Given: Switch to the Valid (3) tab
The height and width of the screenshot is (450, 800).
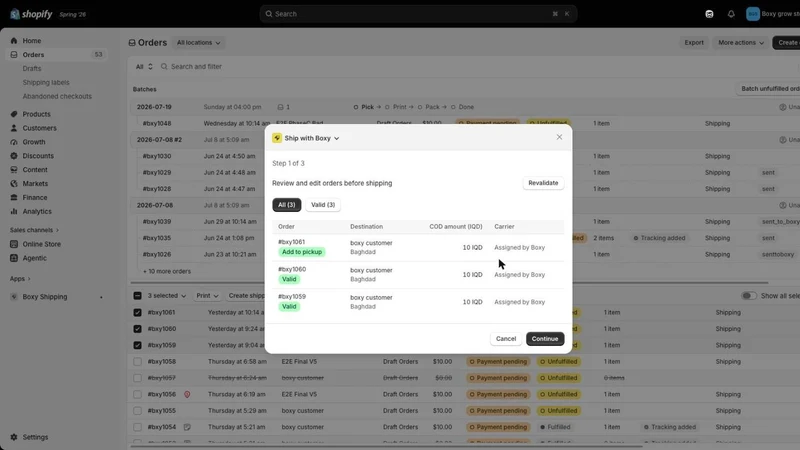Looking at the screenshot, I should (x=323, y=205).
